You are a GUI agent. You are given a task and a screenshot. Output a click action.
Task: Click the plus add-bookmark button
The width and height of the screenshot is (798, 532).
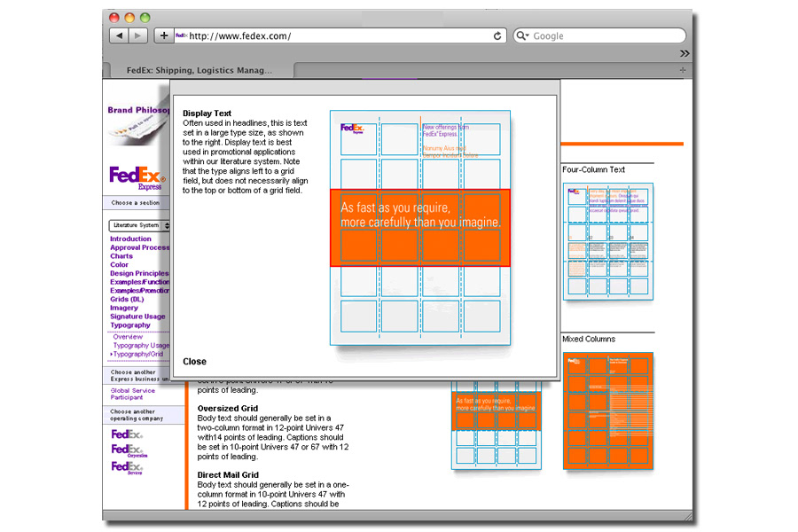pyautogui.click(x=164, y=35)
